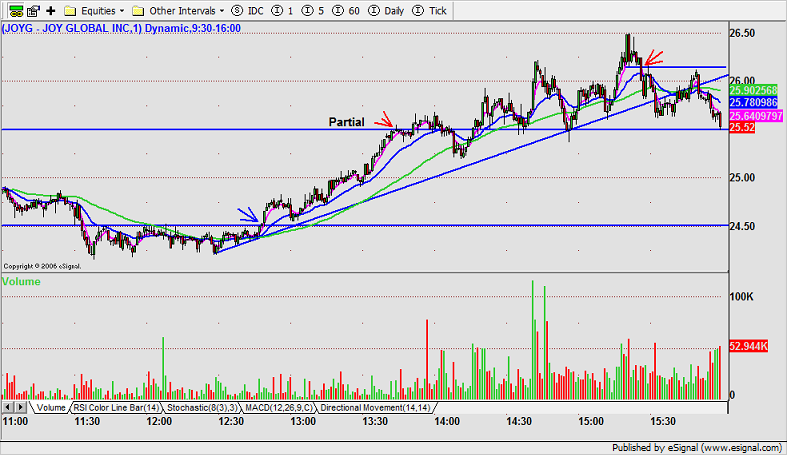Click the green link-chain toolbar icon
Viewport: 787px width, 455px height.
tap(16, 11)
